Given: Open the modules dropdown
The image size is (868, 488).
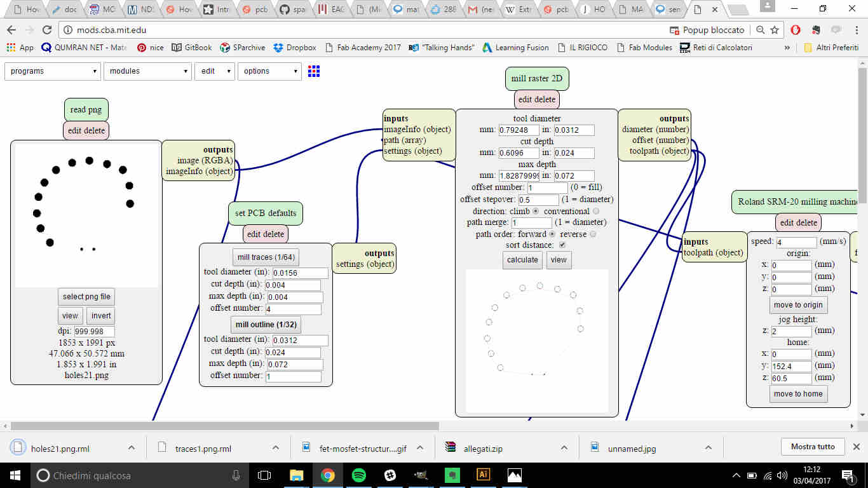Looking at the screenshot, I should pyautogui.click(x=147, y=71).
